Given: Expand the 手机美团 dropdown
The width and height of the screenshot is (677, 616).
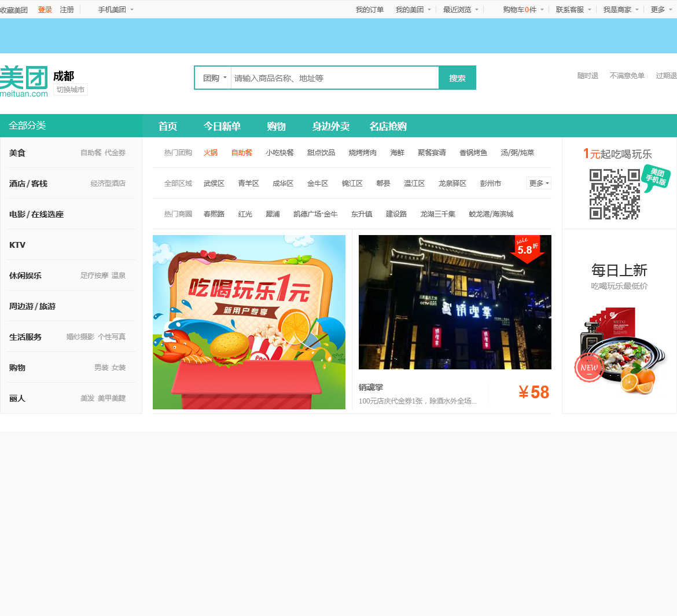Looking at the screenshot, I should [x=115, y=9].
